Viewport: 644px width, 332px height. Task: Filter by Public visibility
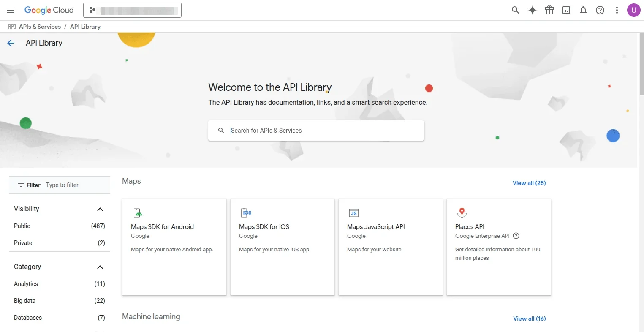(22, 226)
